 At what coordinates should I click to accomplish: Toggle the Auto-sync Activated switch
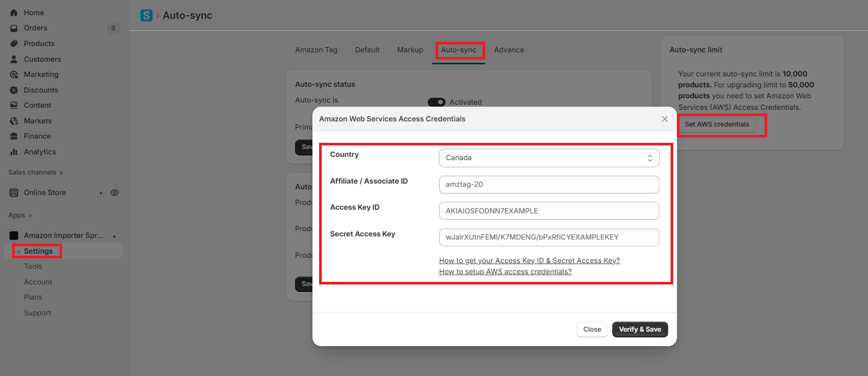pos(437,102)
